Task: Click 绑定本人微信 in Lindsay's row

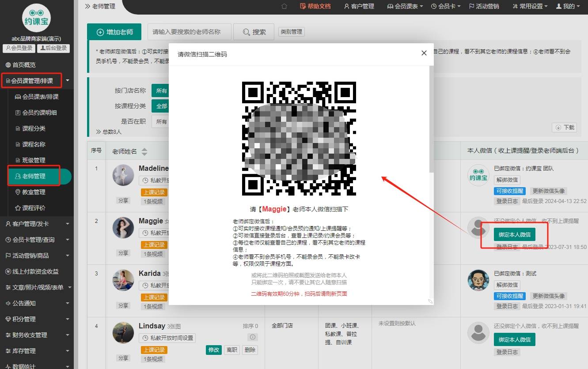Action: 515,339
